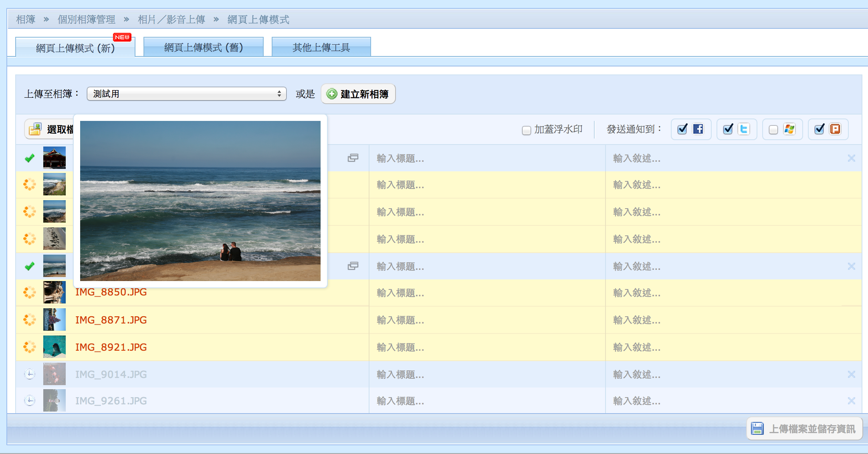Click the folder icon on 選取檔案 button
The image size is (868, 454).
(34, 129)
